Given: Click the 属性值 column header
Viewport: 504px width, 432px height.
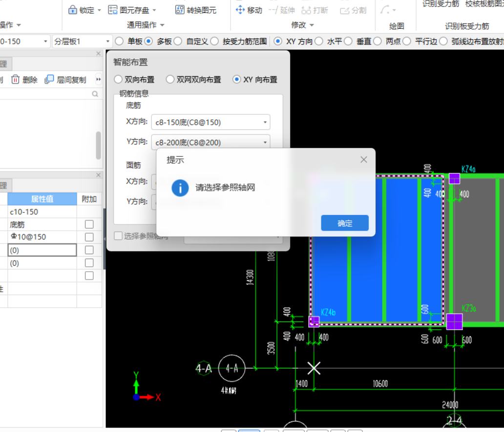Looking at the screenshot, I should click(x=42, y=199).
